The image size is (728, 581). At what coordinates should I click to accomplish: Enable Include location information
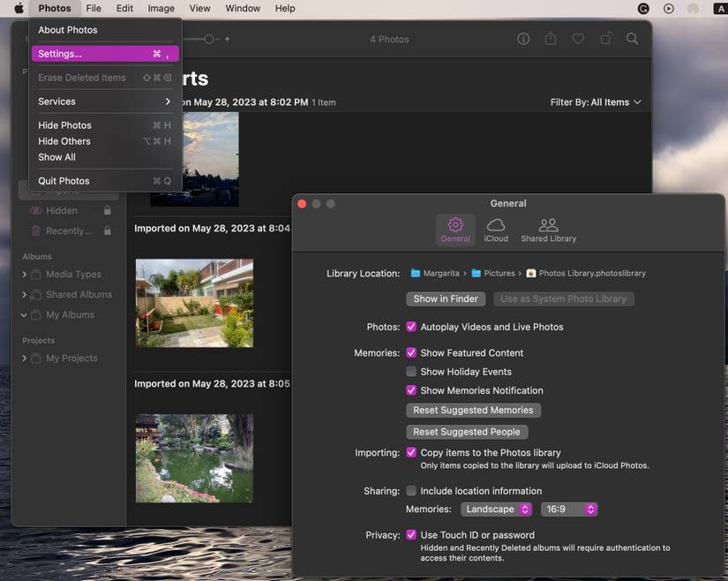click(411, 490)
